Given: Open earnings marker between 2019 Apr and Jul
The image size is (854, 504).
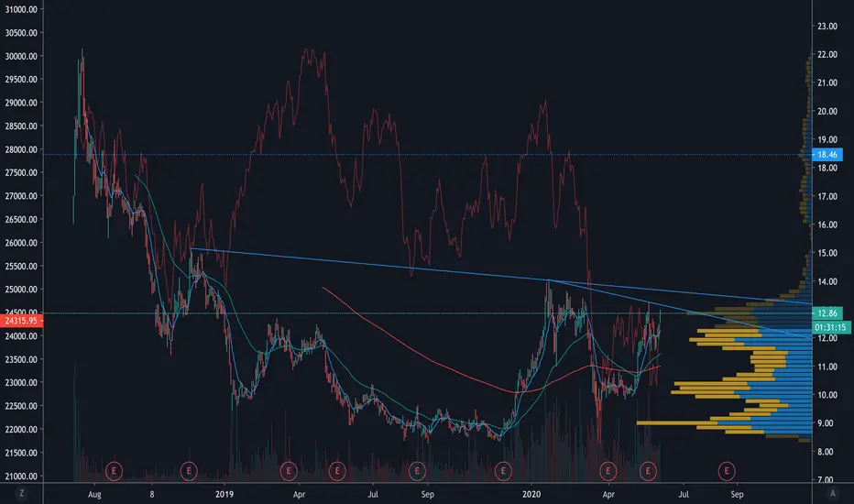Looking at the screenshot, I should pyautogui.click(x=337, y=470).
